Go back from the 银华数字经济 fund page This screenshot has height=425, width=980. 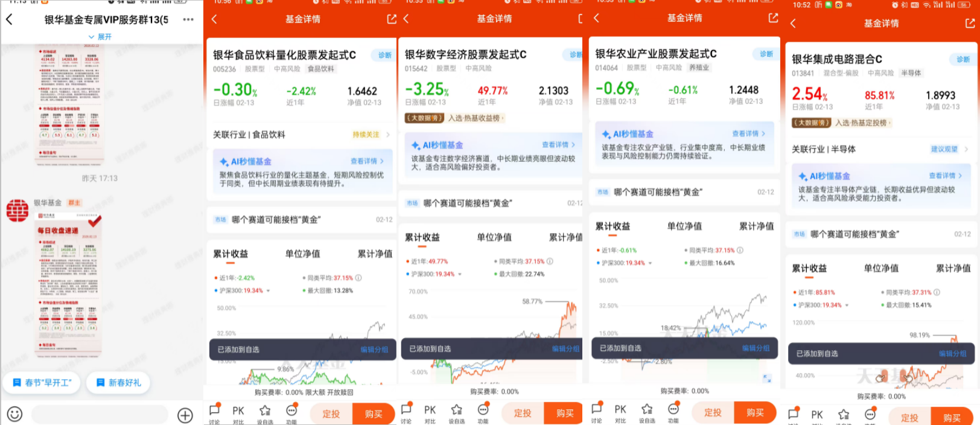(x=406, y=19)
